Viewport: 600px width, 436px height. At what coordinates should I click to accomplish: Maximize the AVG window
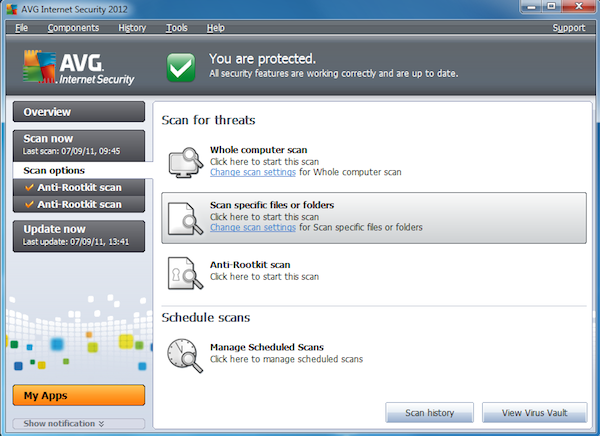coord(551,7)
